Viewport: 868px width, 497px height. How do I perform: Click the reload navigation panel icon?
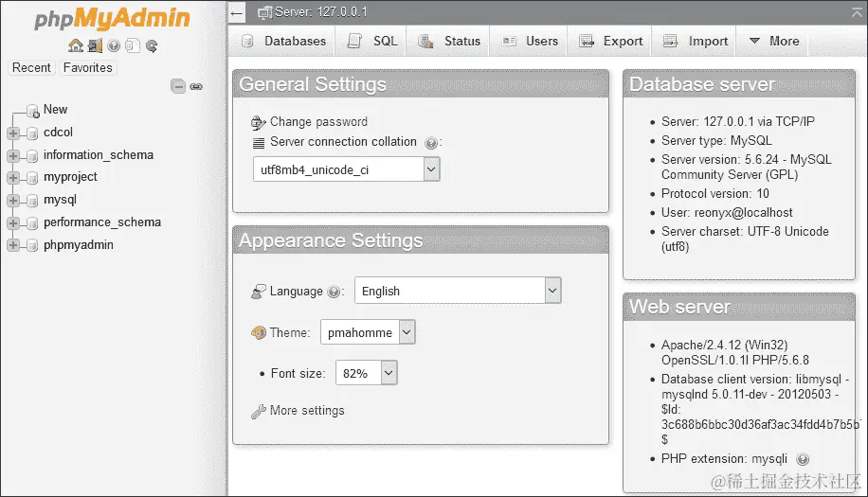pos(152,45)
